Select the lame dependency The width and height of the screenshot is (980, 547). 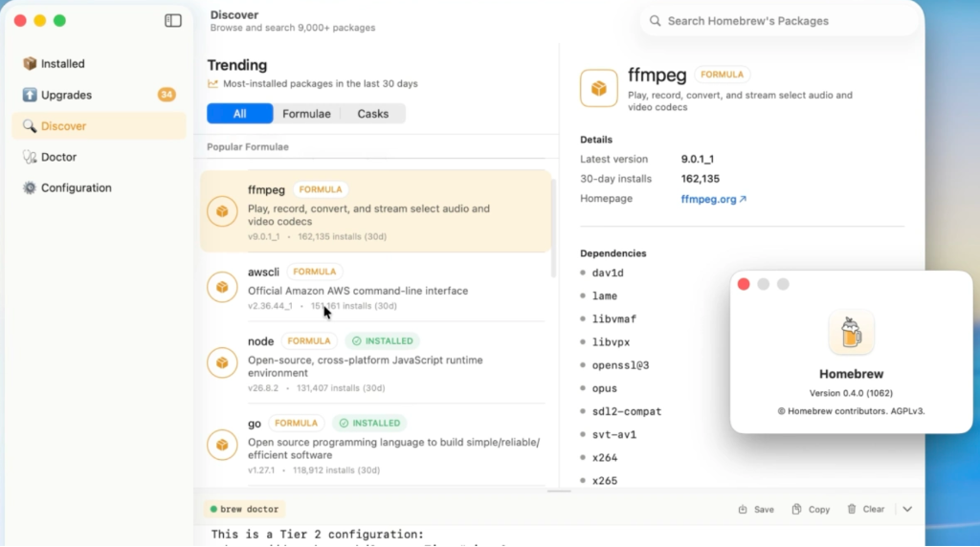[605, 296]
